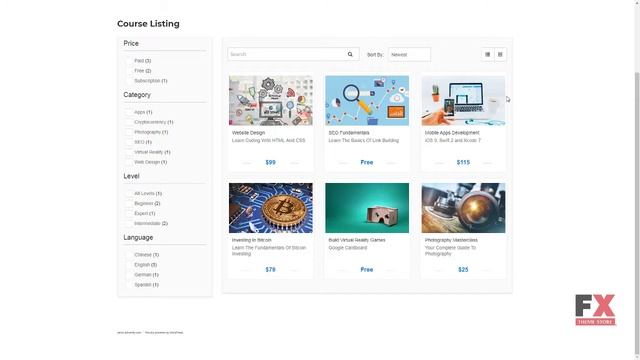
Task: Click 'Learn Coding With HTML And CSS' subtitle
Action: [x=269, y=140]
